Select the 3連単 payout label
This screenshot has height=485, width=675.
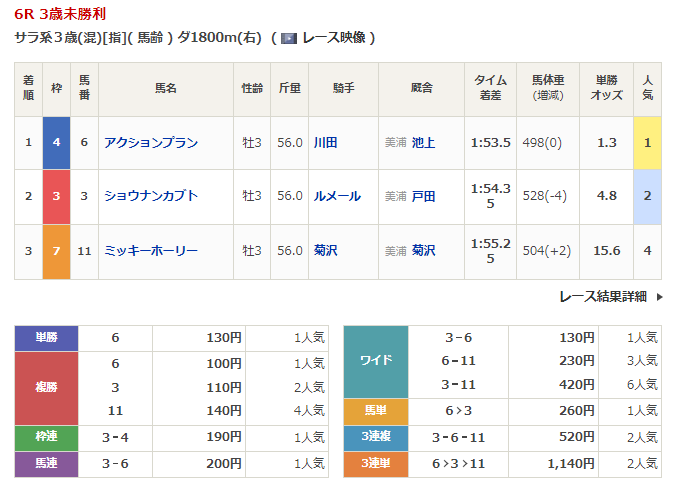376,464
